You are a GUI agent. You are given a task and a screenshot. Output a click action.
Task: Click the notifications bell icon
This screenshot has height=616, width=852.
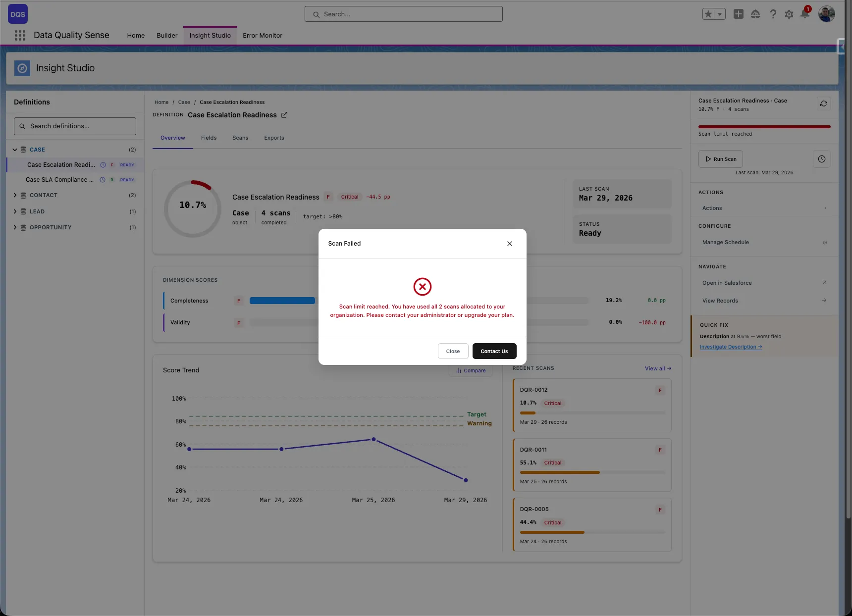(x=805, y=14)
